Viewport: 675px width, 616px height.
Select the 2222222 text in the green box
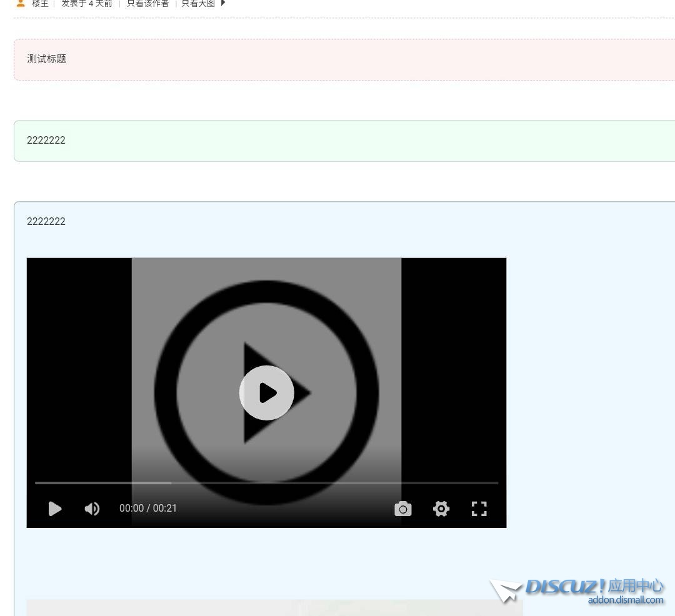click(x=46, y=140)
